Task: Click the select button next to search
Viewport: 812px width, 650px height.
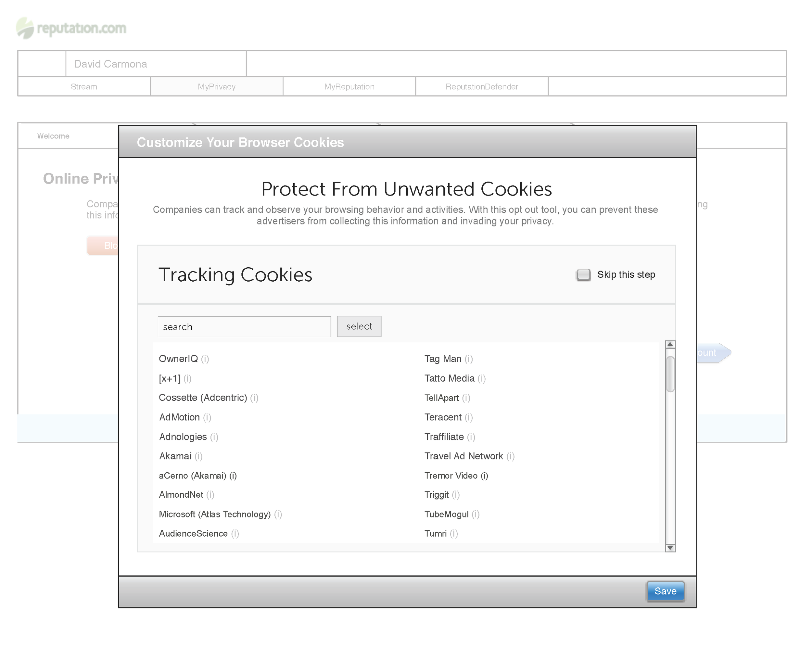Action: 359,326
